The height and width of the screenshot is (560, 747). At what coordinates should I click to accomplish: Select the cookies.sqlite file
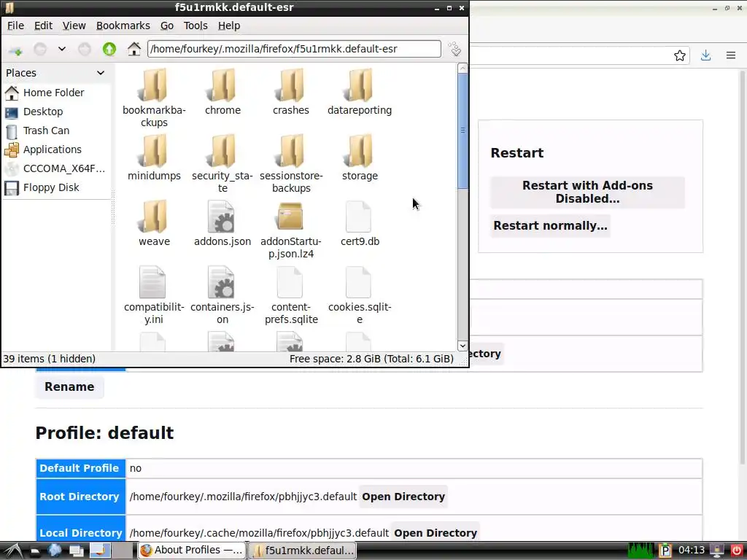coord(359,295)
